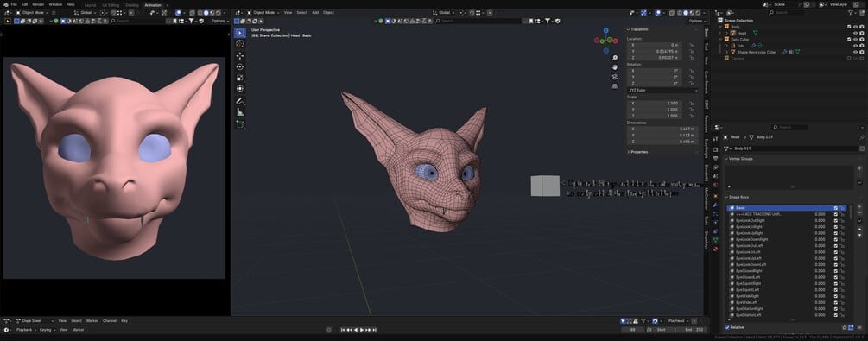
Task: Open the File menu
Action: (14, 4)
